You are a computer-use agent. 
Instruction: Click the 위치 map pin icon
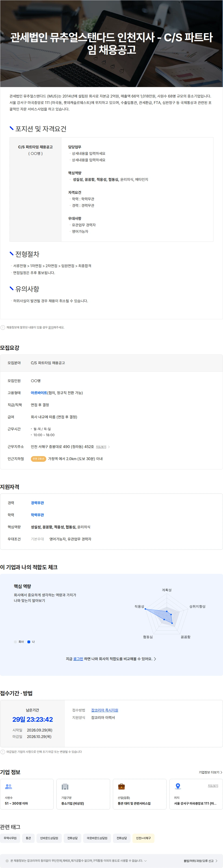[x=178, y=787]
